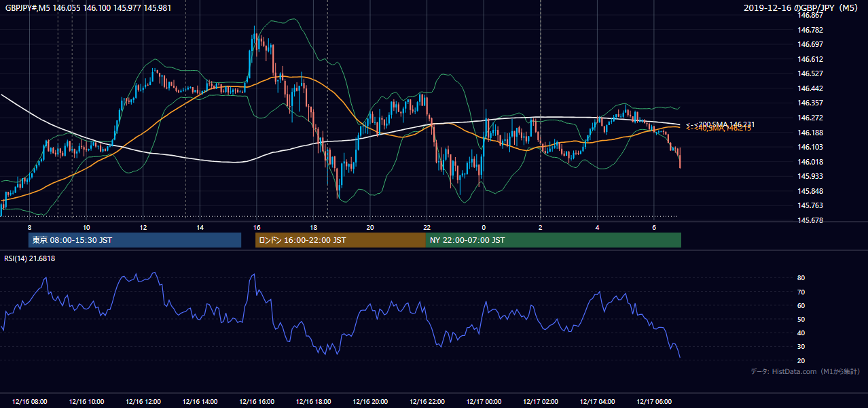Click the RSI(14) 21.6818 indicator label
Image resolution: width=868 pixels, height=408 pixels.
pyautogui.click(x=30, y=258)
